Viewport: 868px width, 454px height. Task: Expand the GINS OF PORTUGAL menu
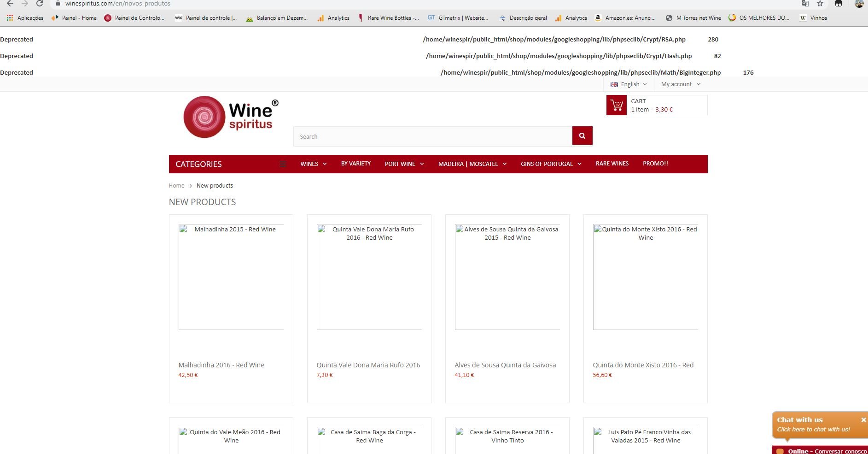pyautogui.click(x=551, y=164)
